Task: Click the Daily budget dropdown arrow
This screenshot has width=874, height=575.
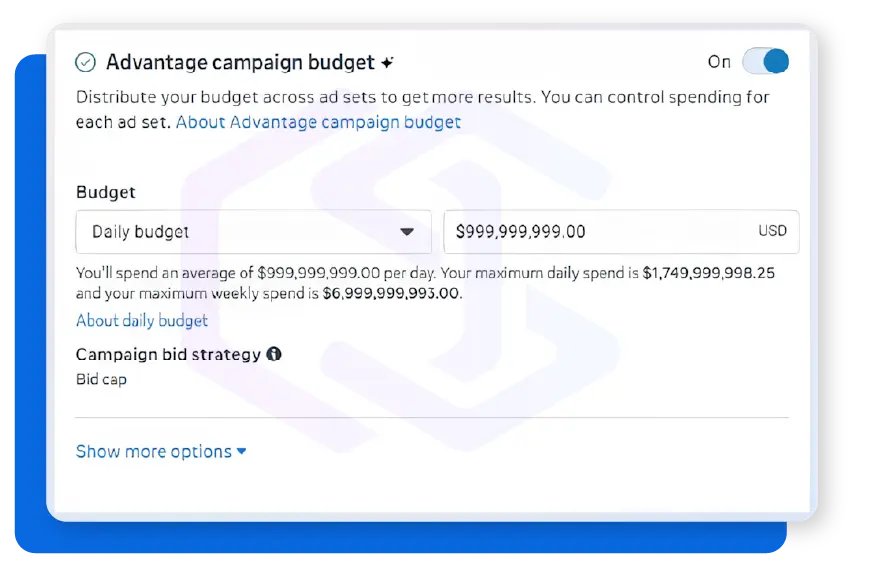Action: (x=407, y=232)
